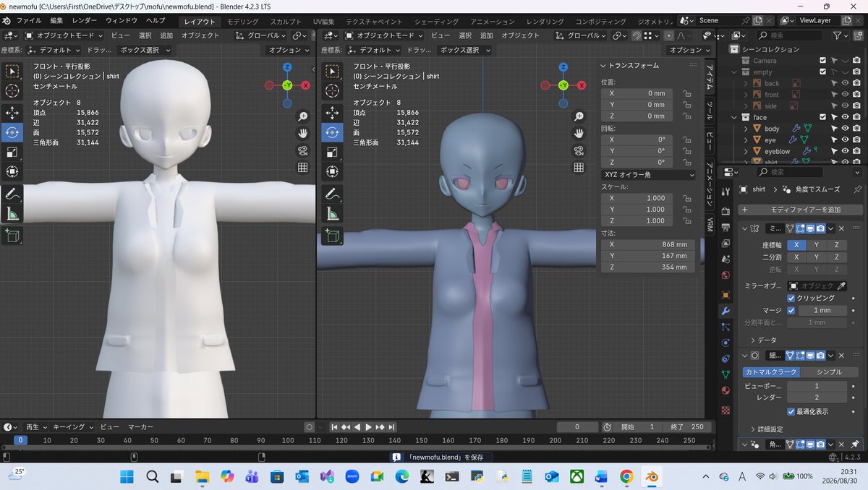Click the Blender icon in Windows taskbar

(652, 476)
